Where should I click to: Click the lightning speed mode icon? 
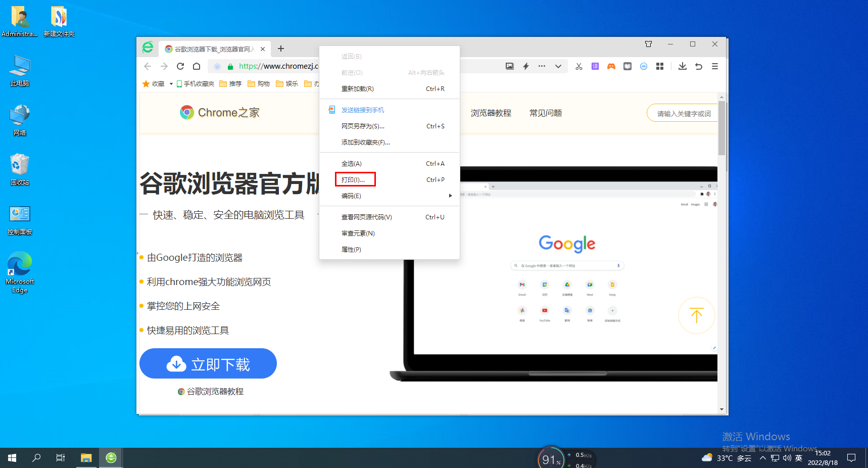[x=526, y=66]
